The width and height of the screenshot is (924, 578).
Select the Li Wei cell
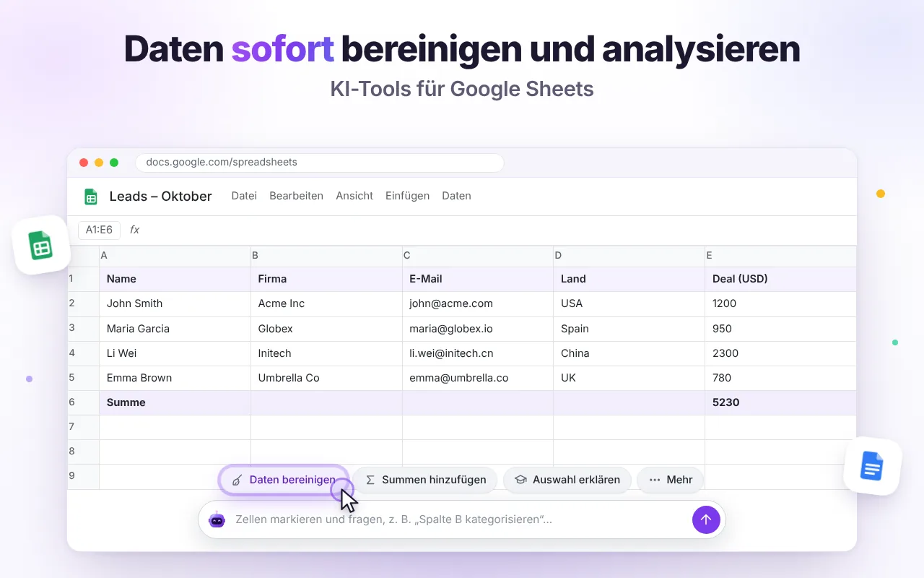[x=175, y=353]
